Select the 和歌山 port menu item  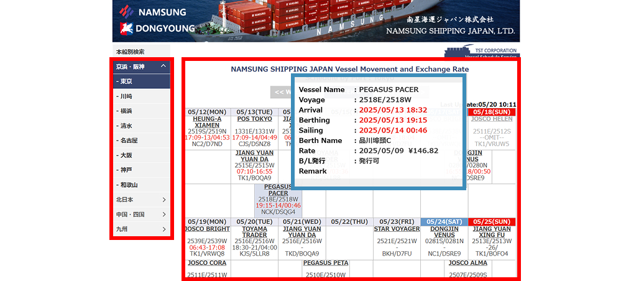141,185
